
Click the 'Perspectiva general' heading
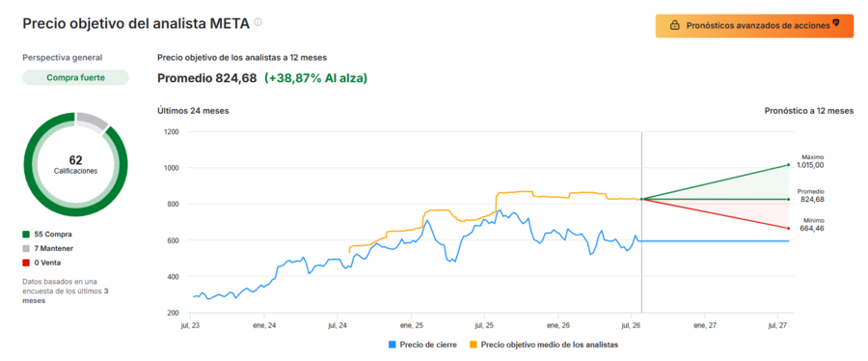(63, 57)
